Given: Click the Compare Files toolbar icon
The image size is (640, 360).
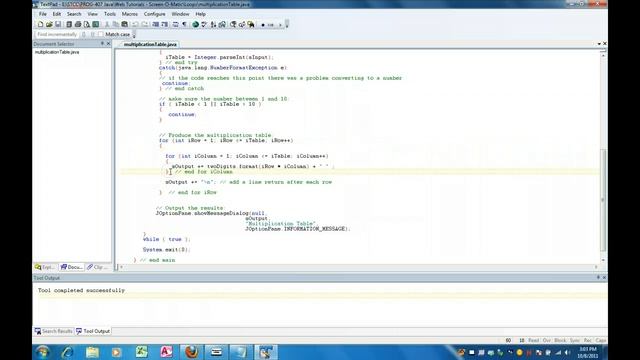Looking at the screenshot, I should click(222, 24).
